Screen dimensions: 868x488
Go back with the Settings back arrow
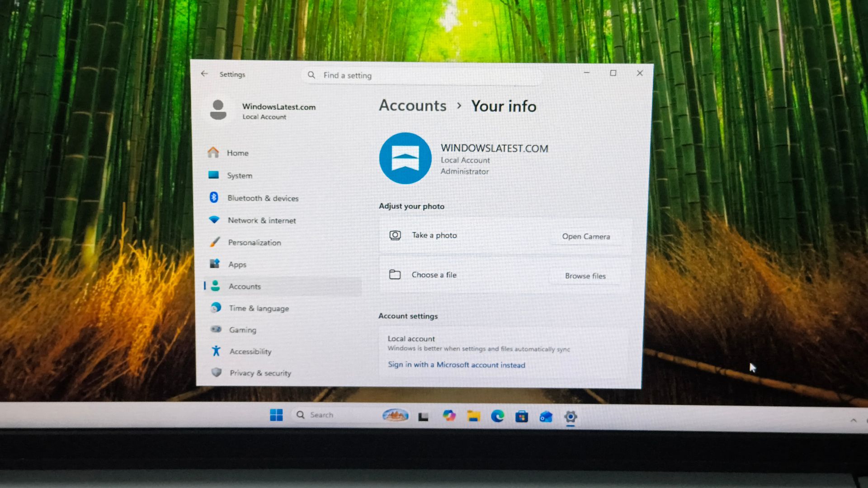pyautogui.click(x=204, y=74)
